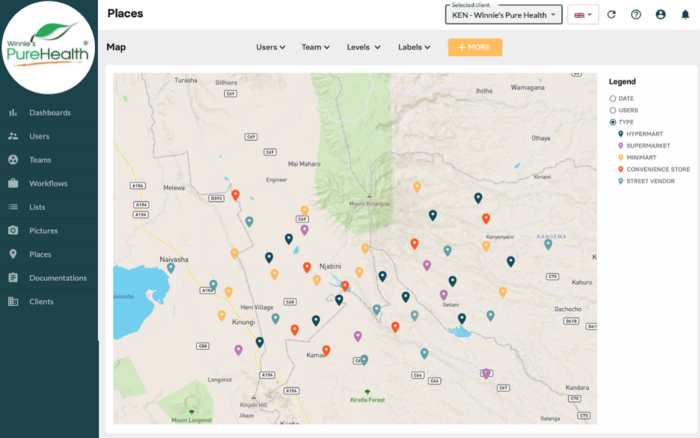The height and width of the screenshot is (438, 700).
Task: Click the hypermart pin below Kinungi
Action: point(260,342)
